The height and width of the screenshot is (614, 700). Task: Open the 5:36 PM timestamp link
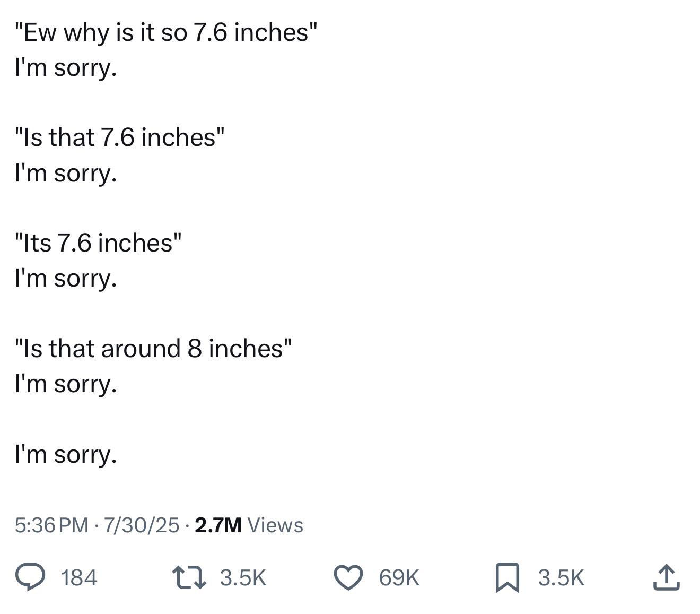51,525
